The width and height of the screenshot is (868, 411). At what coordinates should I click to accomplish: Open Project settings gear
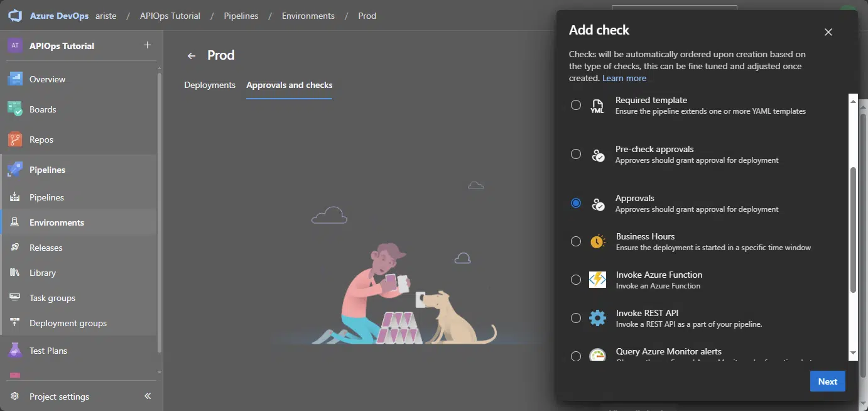pos(15,397)
